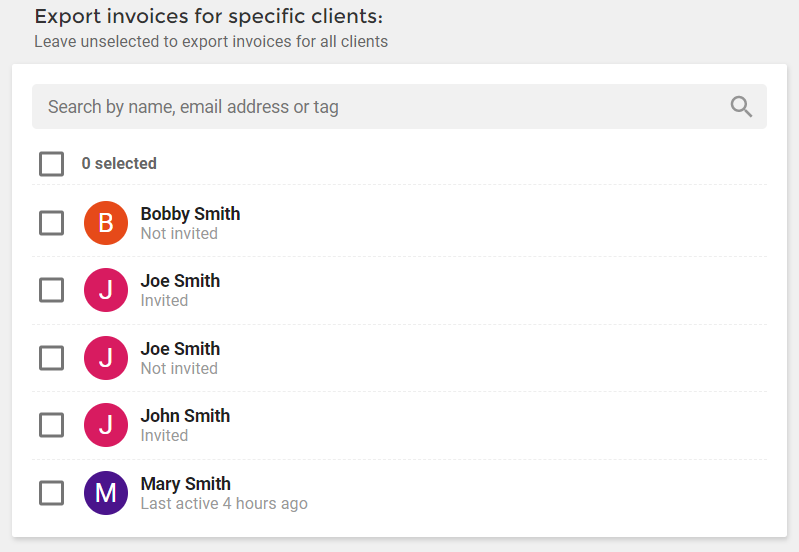This screenshot has width=799, height=552.
Task: Select the Joe Smith name with Not invited status
Action: coord(180,349)
